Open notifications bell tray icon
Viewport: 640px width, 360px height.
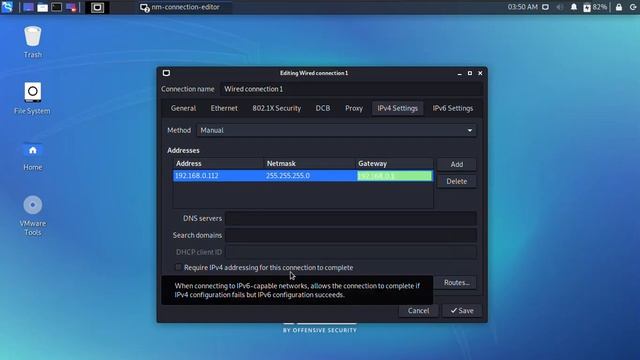pos(574,7)
